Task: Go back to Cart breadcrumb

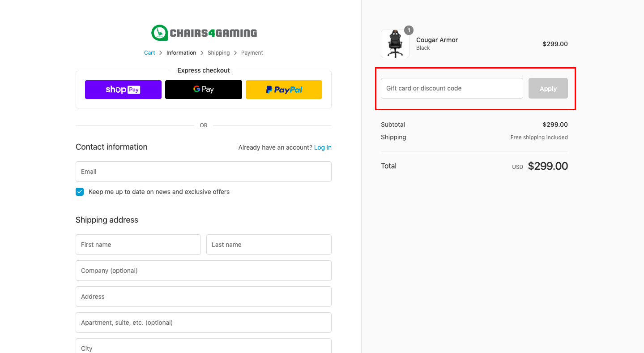Action: 149,53
